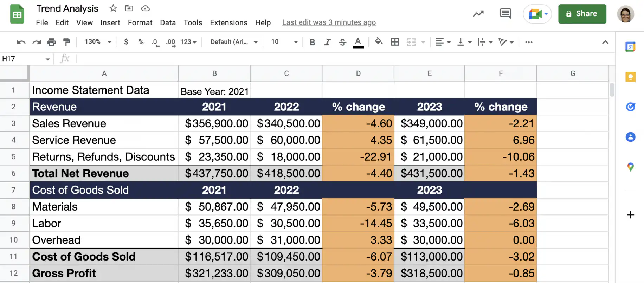Decrease decimal places button

point(155,42)
